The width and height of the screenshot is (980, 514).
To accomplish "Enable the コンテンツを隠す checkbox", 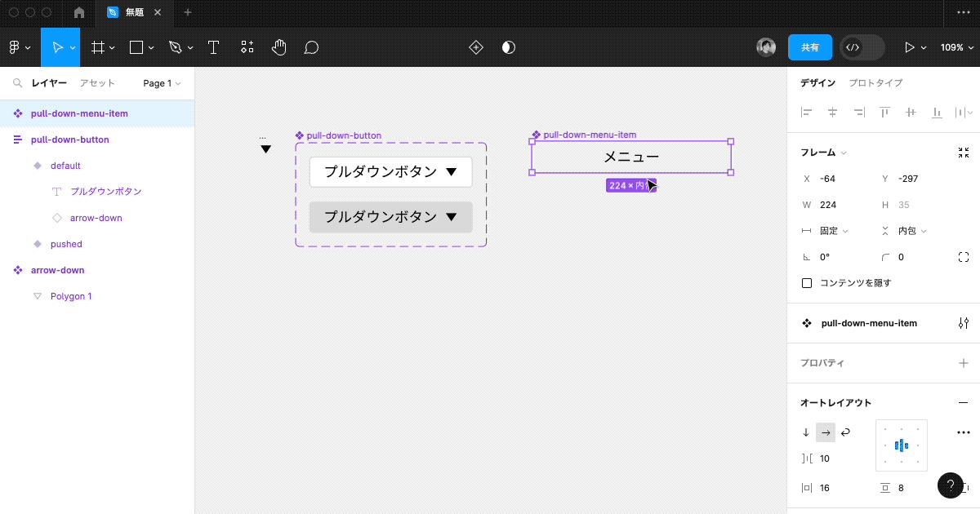I will pyautogui.click(x=807, y=282).
